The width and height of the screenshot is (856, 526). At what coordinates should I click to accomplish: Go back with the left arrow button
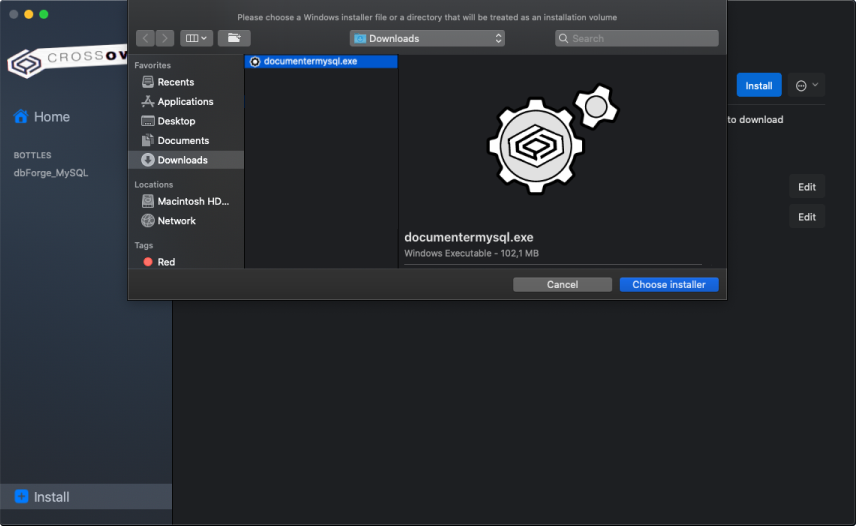[145, 38]
